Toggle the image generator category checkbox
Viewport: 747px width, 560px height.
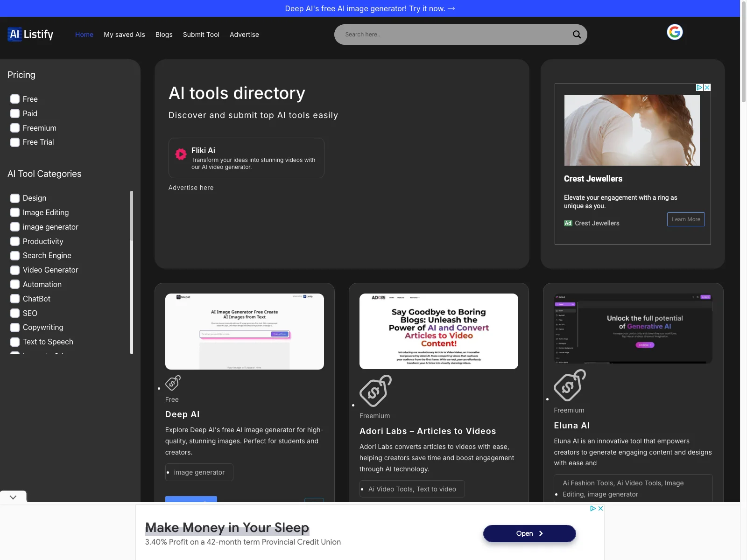pos(15,227)
